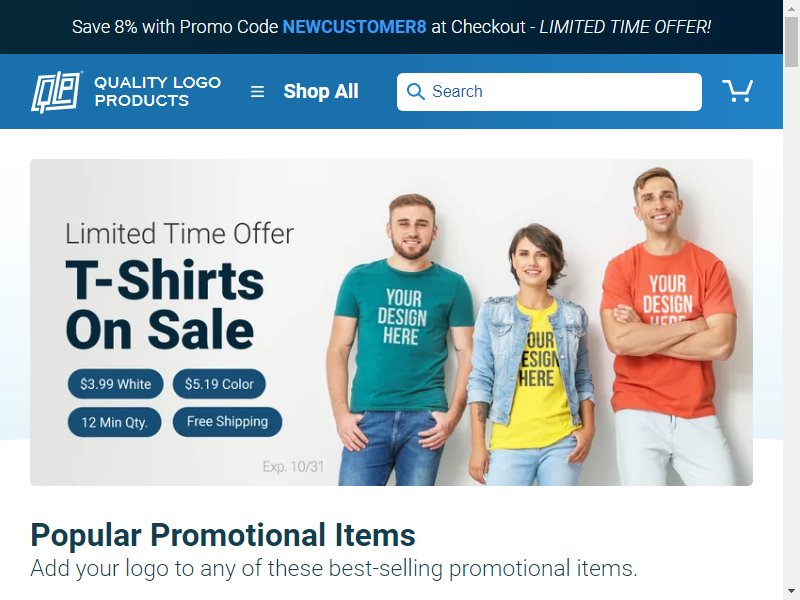
Task: Click the woman in yellow t-shirt
Action: coord(533,357)
